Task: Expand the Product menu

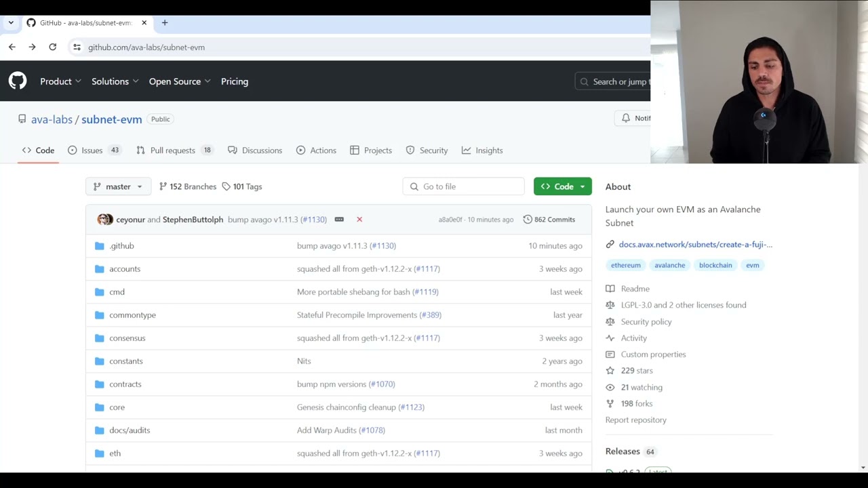Action: [60, 81]
